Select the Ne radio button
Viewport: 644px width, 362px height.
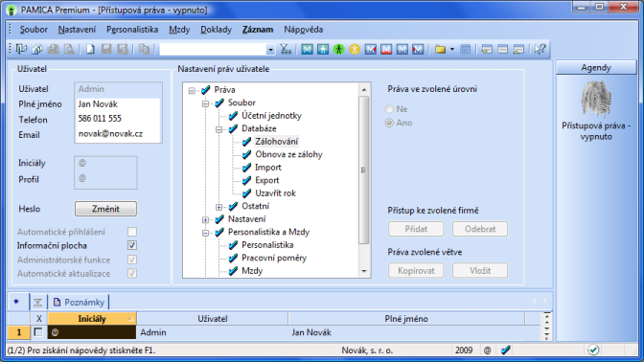[x=389, y=109]
